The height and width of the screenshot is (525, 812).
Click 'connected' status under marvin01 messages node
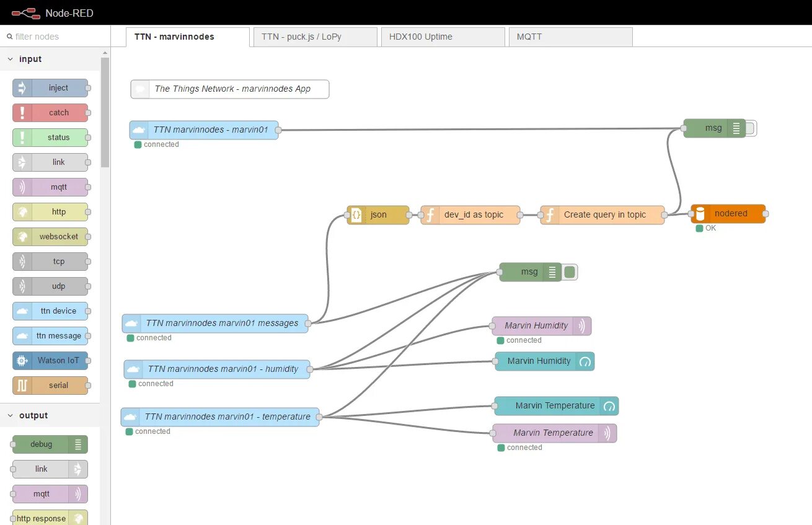point(149,338)
